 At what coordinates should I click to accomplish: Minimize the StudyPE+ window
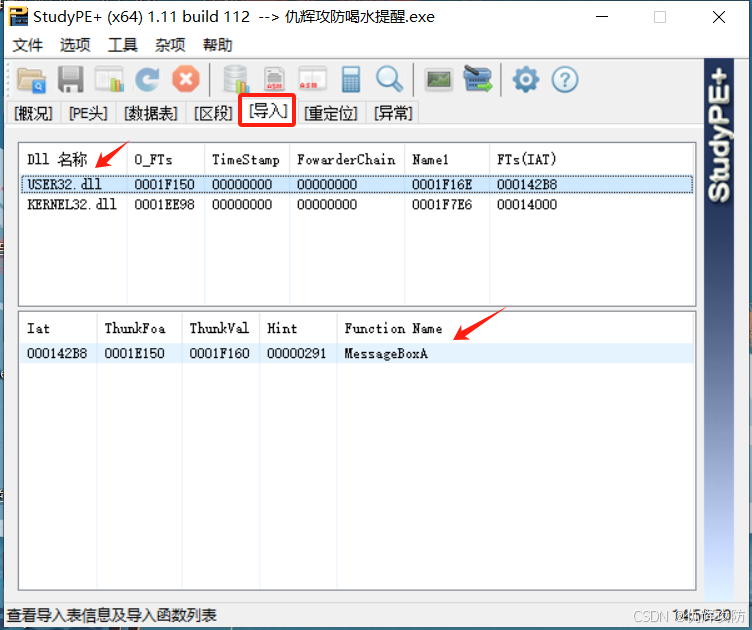602,17
